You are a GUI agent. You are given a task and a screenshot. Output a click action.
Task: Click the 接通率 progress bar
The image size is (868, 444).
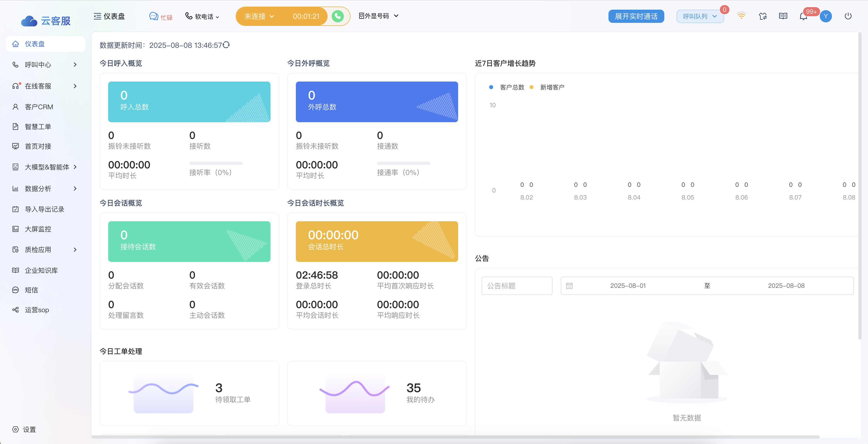403,163
